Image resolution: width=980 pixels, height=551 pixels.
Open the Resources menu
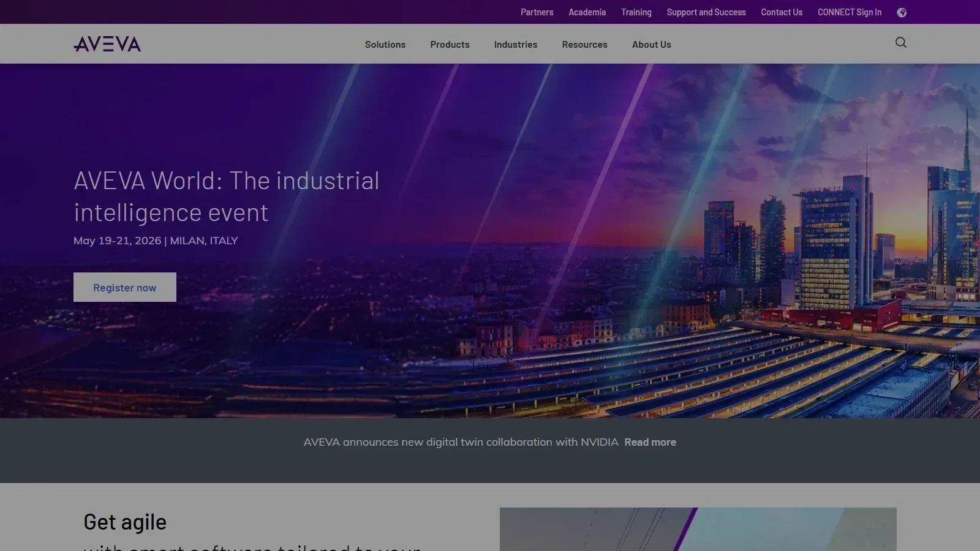584,44
